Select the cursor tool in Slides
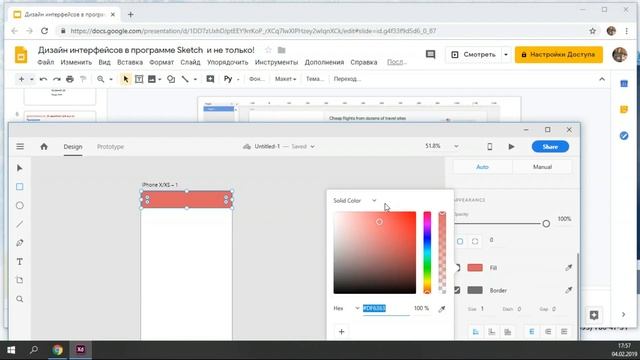640x360 pixels. 126,79
